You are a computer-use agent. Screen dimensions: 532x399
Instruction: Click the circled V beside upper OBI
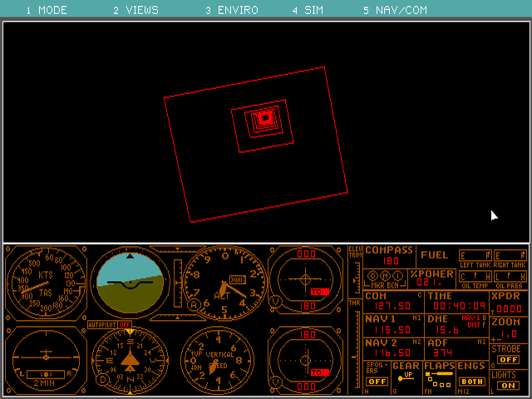275,300
